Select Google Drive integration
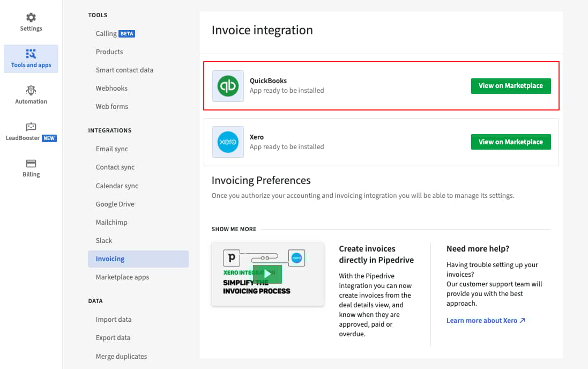 (x=115, y=204)
